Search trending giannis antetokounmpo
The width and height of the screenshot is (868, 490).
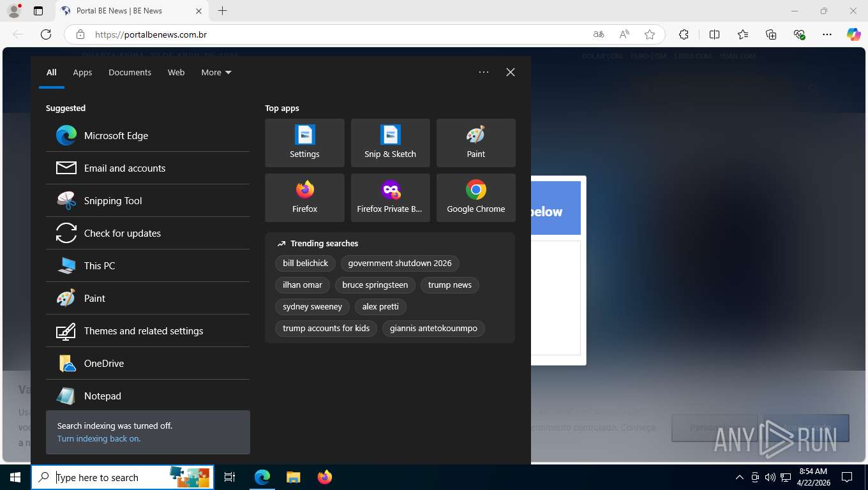(433, 328)
